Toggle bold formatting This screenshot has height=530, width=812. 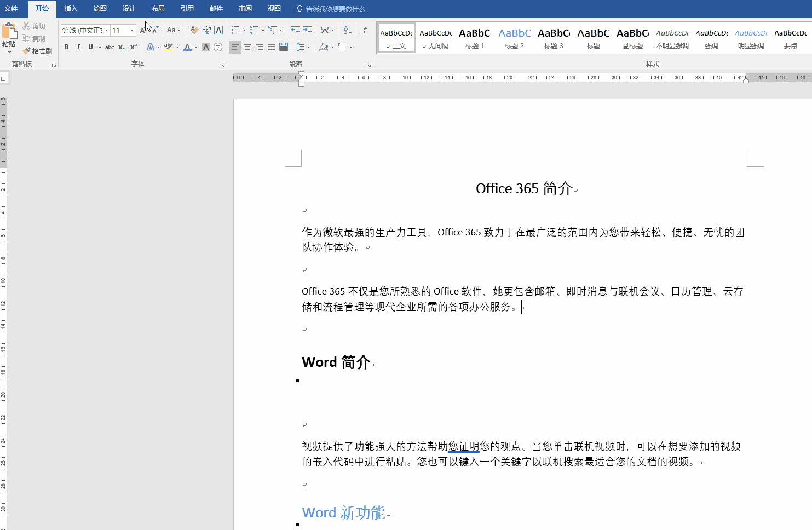pos(66,47)
